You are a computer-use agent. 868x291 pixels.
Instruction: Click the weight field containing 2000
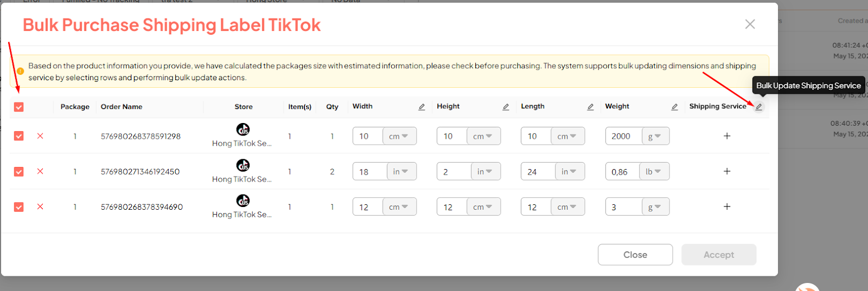623,136
